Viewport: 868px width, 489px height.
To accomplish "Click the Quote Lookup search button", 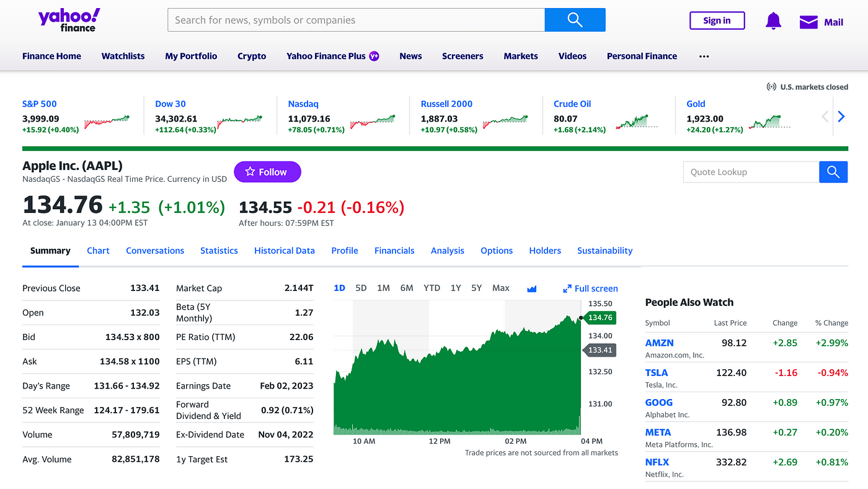I will coord(833,172).
